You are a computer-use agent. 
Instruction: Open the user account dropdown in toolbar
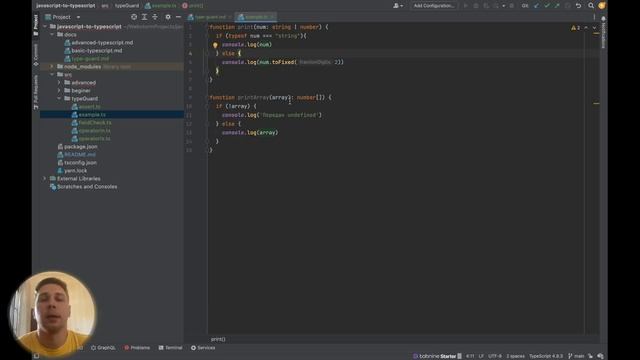click(x=398, y=6)
